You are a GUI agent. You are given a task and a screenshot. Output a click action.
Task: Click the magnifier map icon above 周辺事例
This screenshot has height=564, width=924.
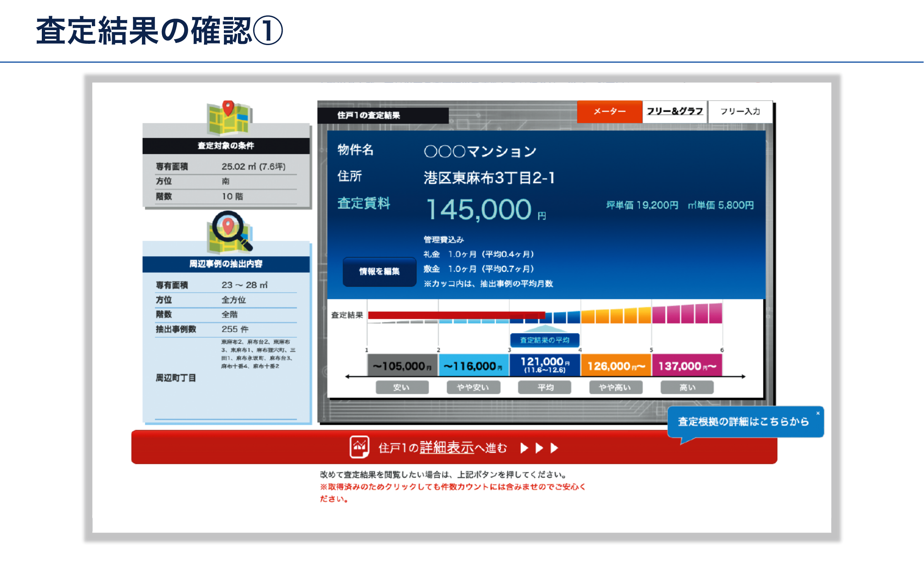[x=230, y=232]
